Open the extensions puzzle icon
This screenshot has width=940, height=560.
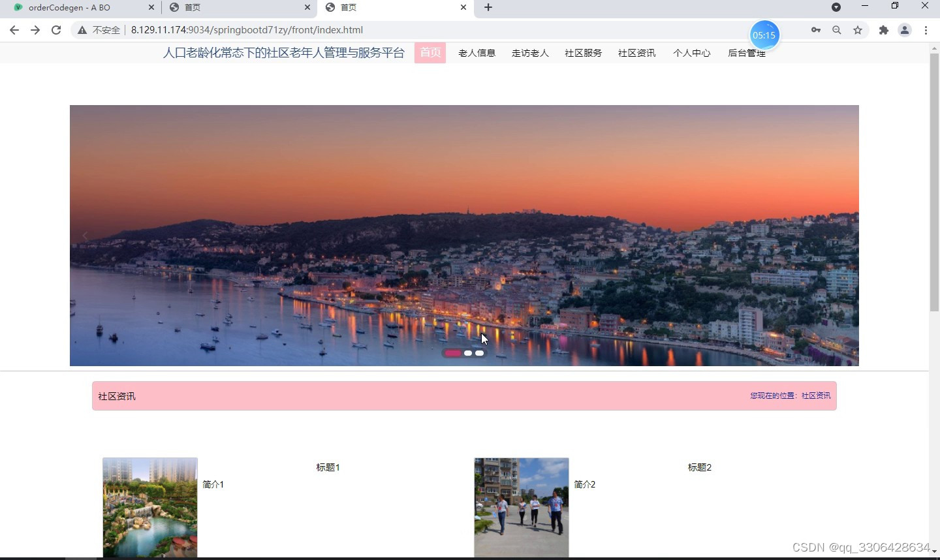point(884,30)
